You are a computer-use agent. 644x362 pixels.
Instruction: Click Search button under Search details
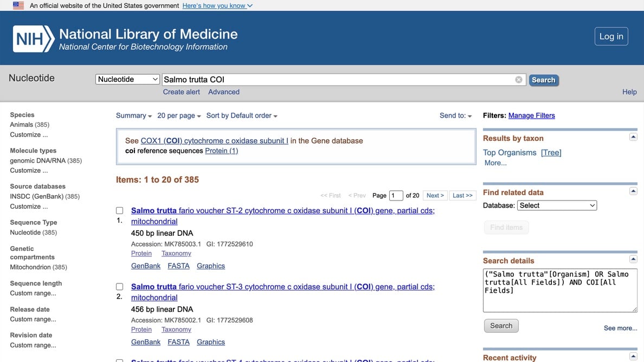pyautogui.click(x=501, y=326)
